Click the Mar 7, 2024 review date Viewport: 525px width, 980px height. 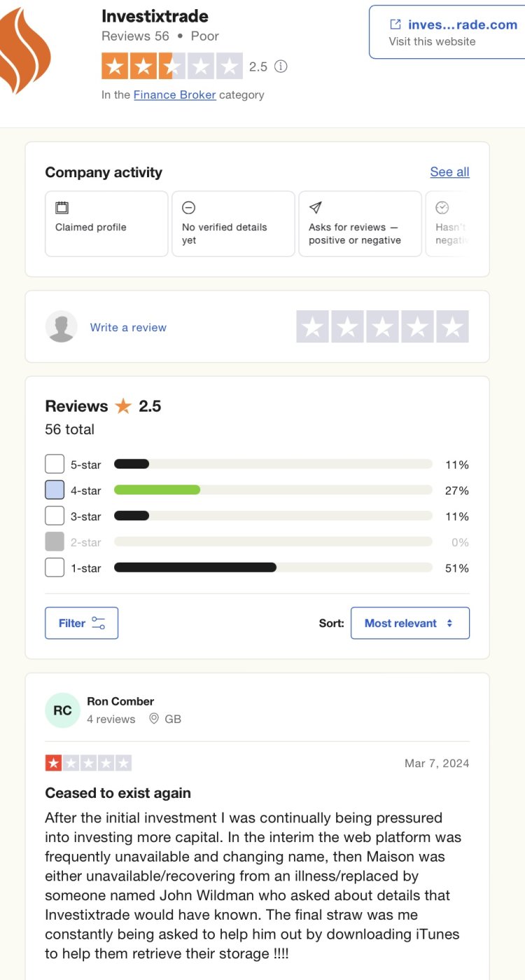437,763
